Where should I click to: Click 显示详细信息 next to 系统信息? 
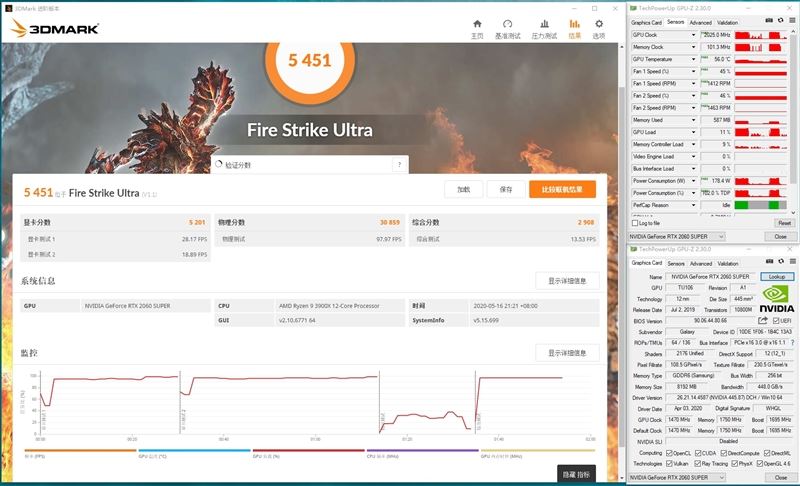[567, 280]
